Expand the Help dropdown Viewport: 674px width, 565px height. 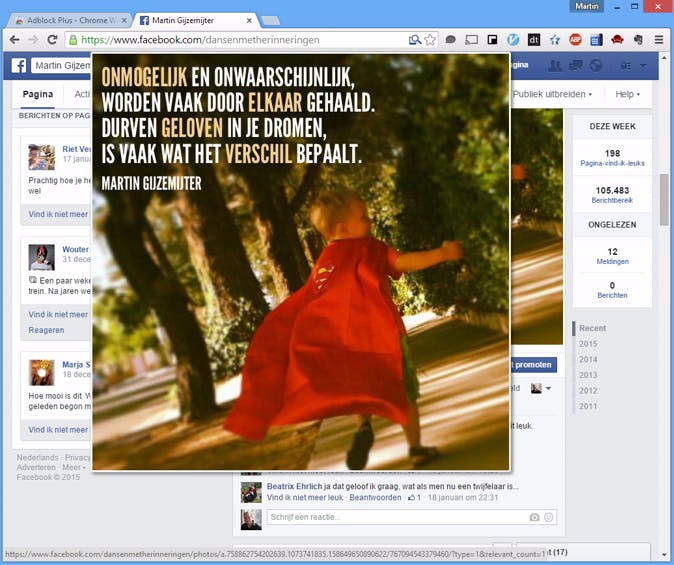pos(627,94)
